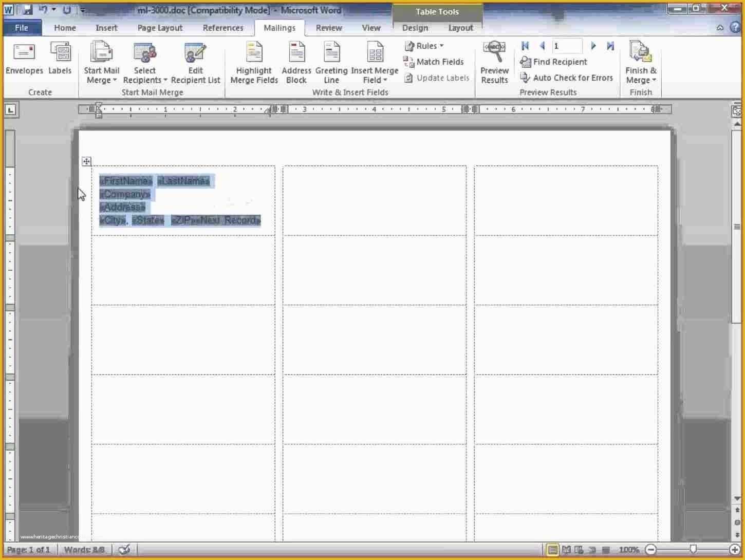Open the Rules dropdown
745x560 pixels.
click(x=424, y=46)
